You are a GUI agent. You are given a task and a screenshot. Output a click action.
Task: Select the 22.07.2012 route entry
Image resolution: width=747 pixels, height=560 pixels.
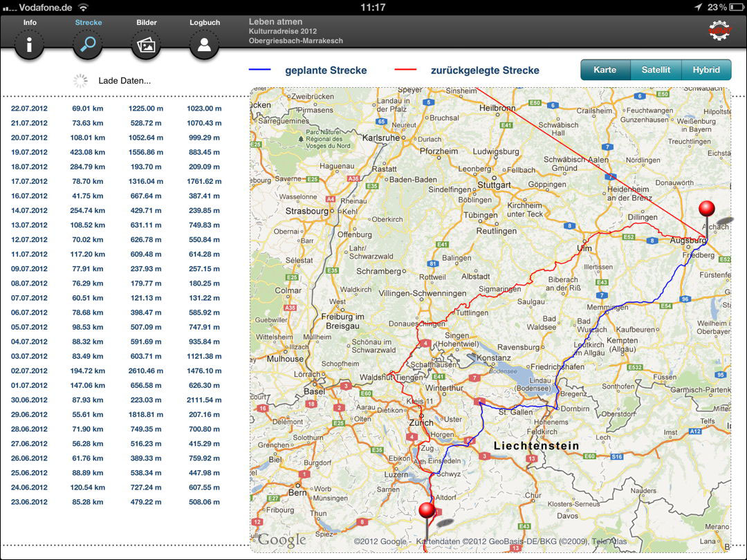(x=116, y=109)
